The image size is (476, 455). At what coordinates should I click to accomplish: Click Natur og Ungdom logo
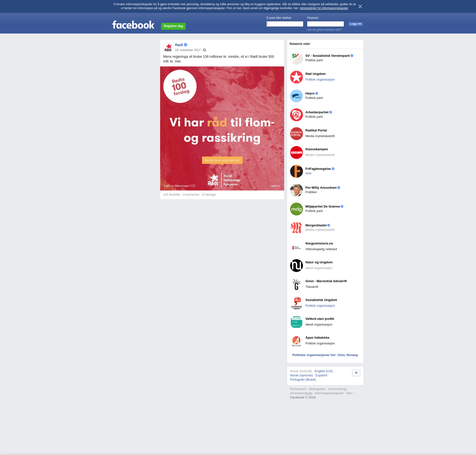[296, 266]
